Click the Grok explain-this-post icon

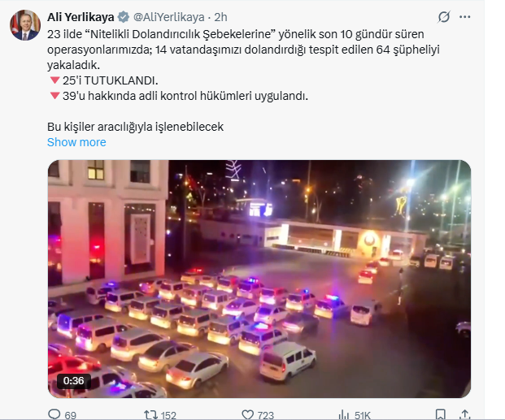coord(444,17)
